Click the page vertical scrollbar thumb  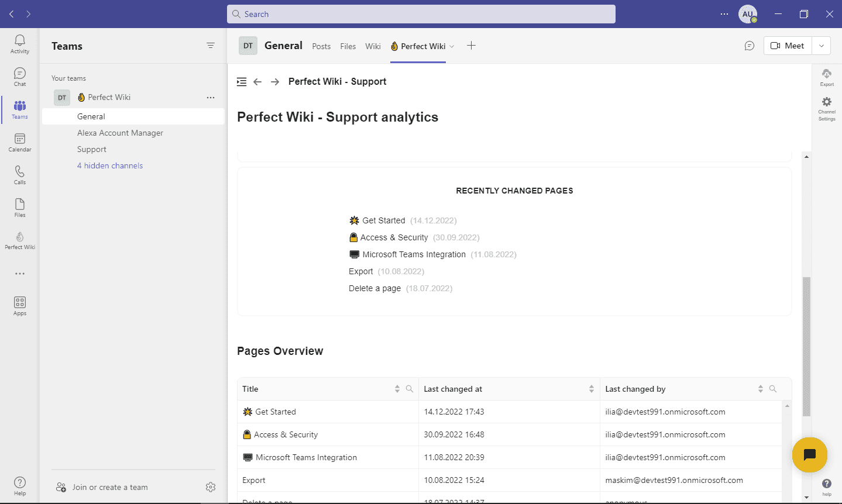[x=807, y=347]
